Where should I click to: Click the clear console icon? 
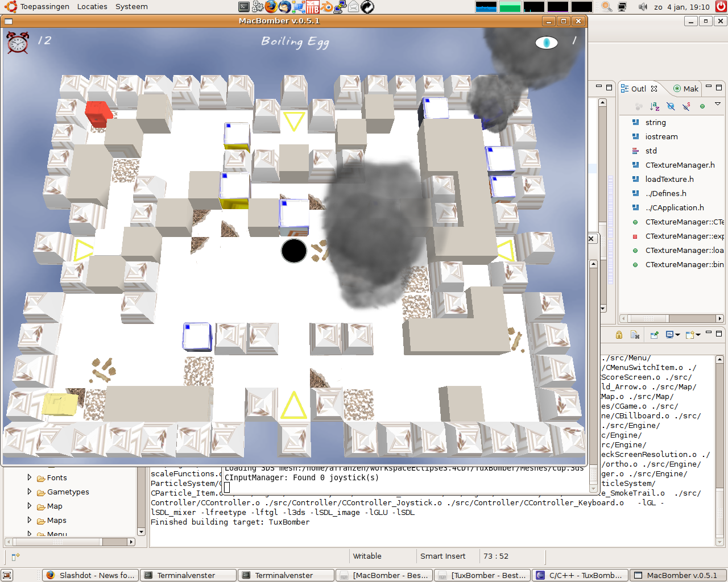click(x=635, y=335)
